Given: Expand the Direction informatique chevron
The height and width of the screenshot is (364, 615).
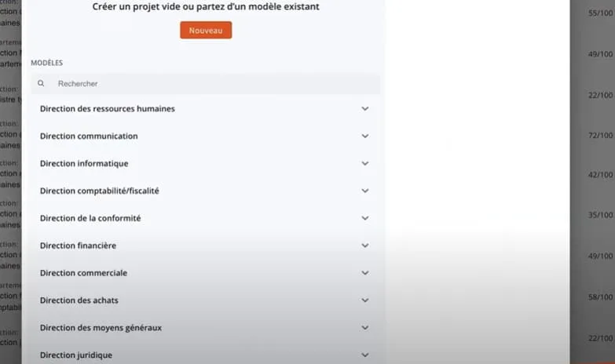Looking at the screenshot, I should [x=365, y=164].
